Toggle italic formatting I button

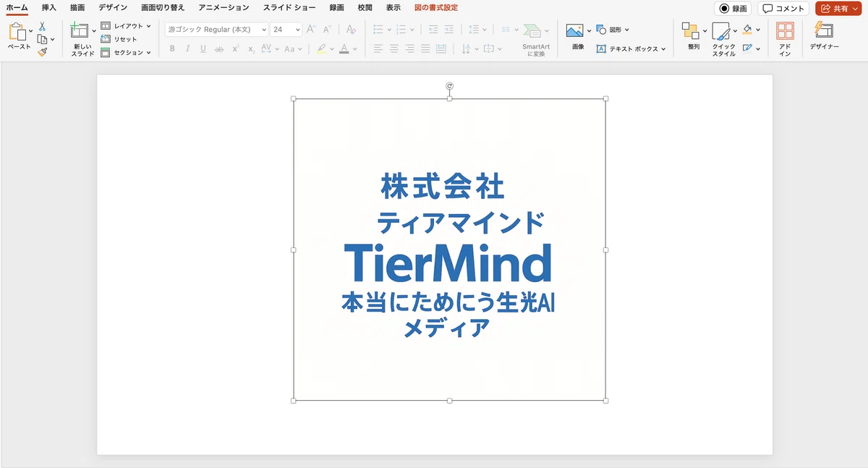click(187, 49)
